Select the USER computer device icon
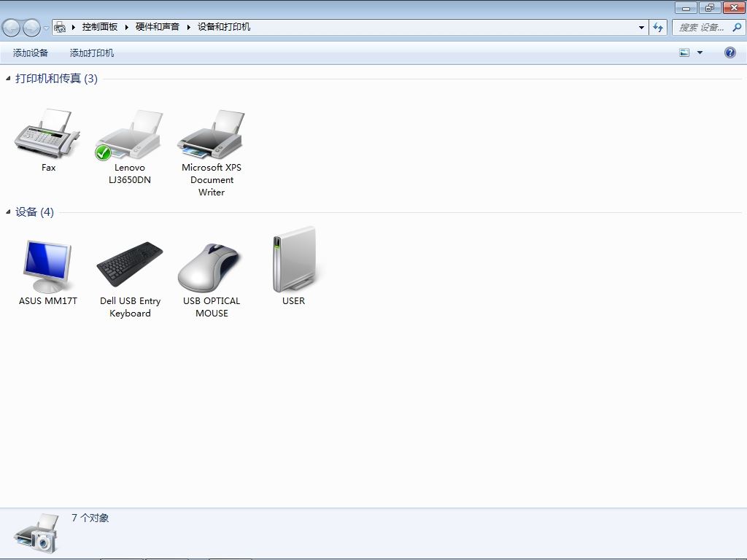Viewport: 747px width, 560px height. (x=294, y=260)
